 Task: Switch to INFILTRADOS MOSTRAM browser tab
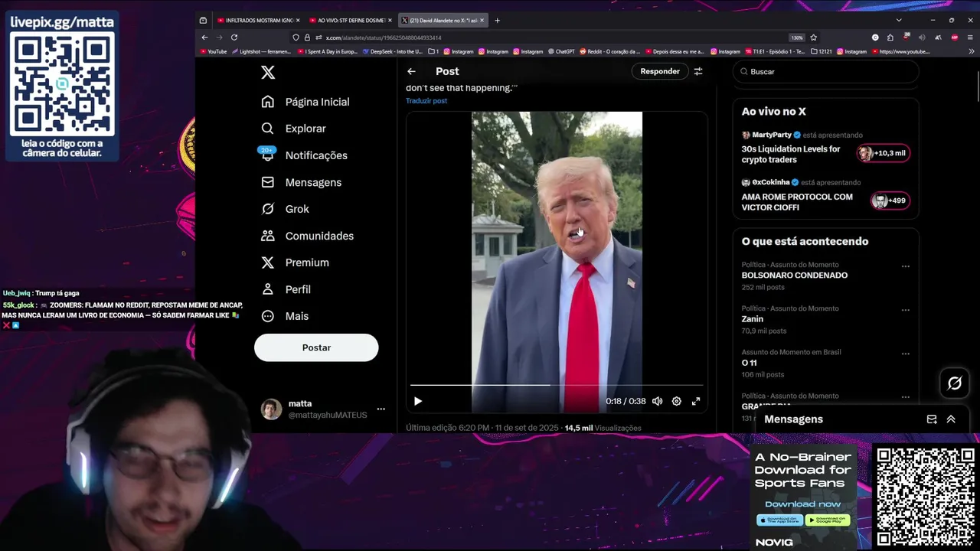coord(257,21)
